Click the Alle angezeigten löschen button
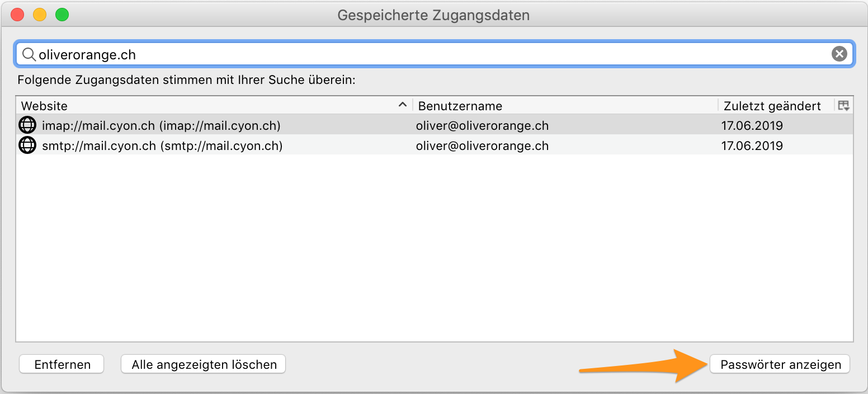 (x=204, y=364)
